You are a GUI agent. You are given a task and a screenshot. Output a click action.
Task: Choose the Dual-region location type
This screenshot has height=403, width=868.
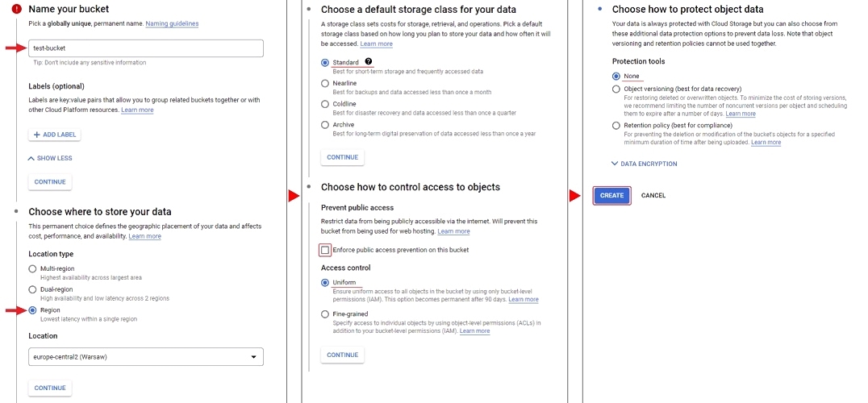point(32,289)
